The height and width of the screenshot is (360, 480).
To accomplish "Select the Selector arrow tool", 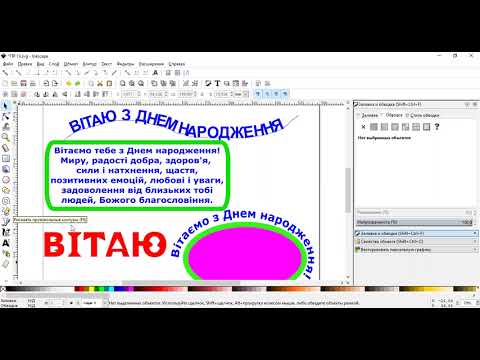I will point(5,106).
